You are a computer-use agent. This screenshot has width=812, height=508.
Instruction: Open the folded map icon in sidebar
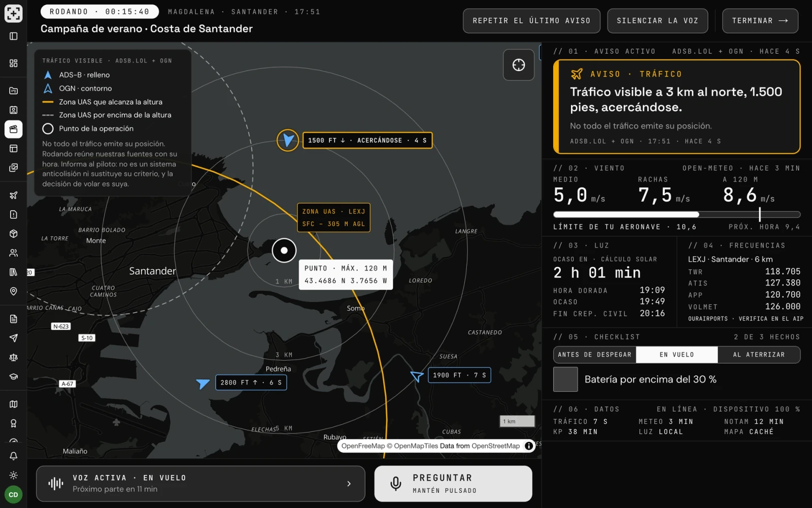point(14,404)
